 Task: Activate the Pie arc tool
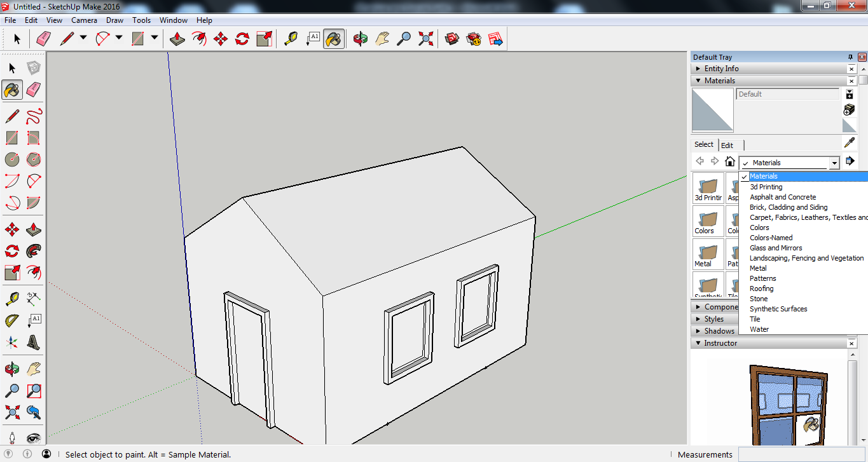34,203
